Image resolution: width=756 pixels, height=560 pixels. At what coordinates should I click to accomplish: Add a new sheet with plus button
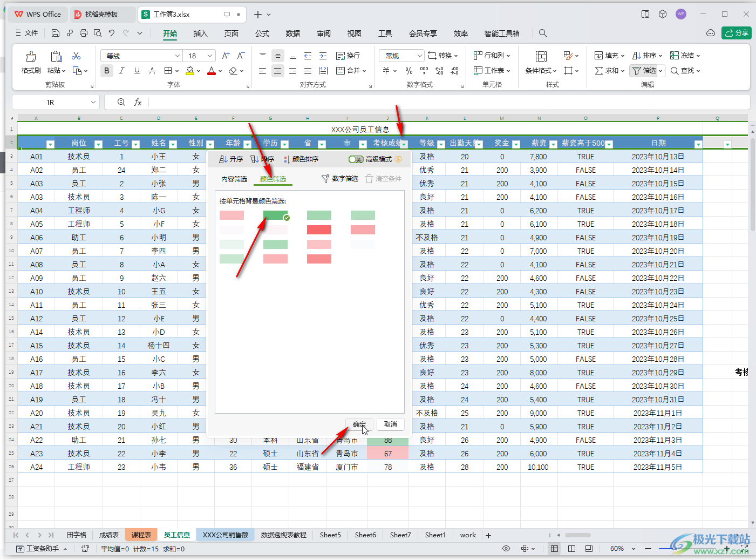[488, 535]
